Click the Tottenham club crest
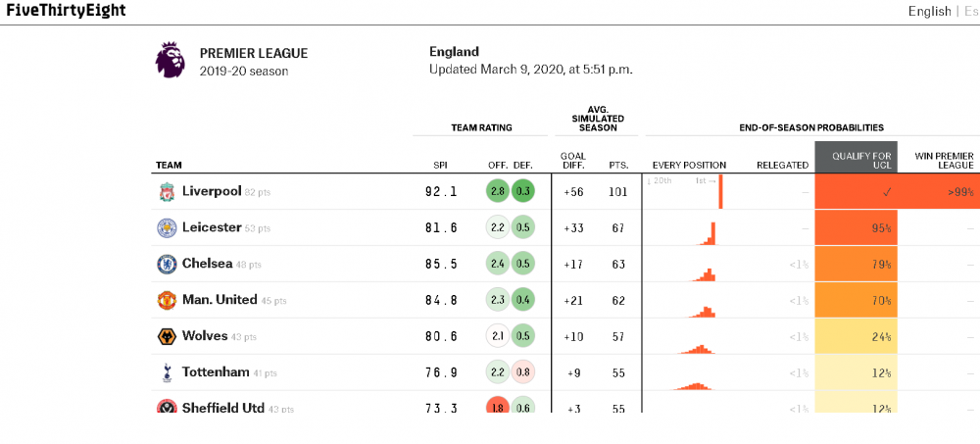 (x=167, y=372)
